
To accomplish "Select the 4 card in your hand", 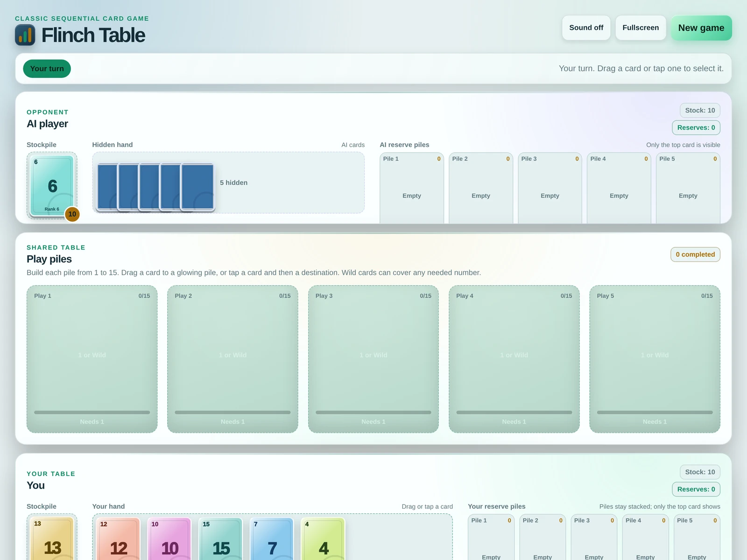I will point(324,539).
